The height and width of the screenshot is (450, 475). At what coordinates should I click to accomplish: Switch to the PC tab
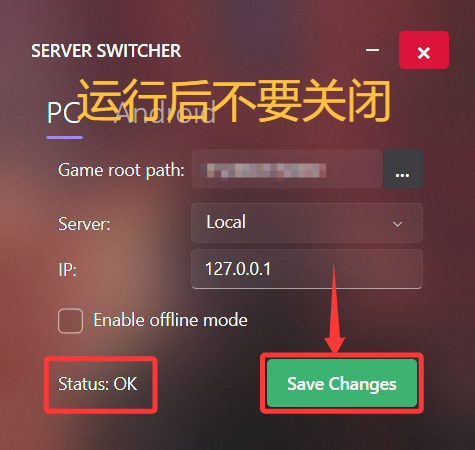(x=63, y=113)
